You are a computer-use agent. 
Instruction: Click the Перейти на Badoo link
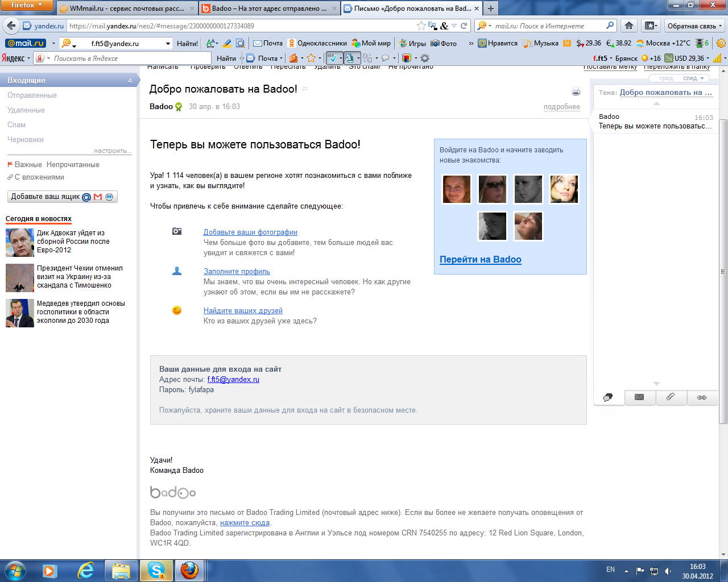pos(481,259)
